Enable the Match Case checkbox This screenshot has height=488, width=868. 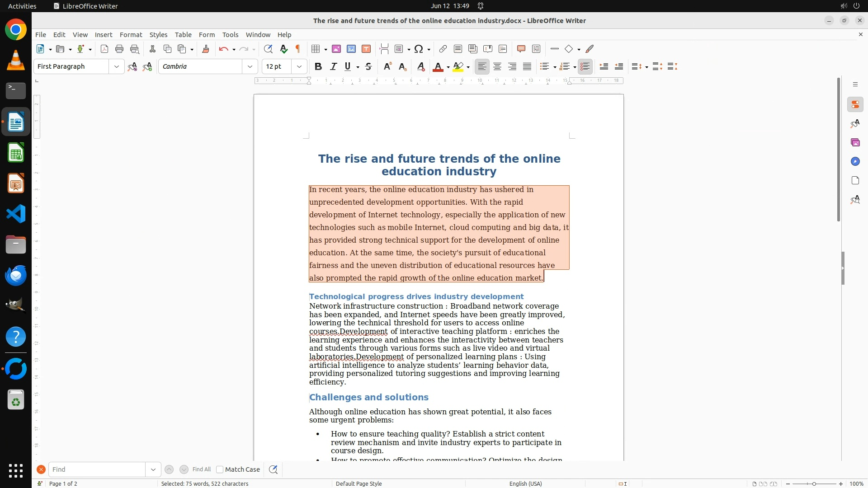coord(220,469)
